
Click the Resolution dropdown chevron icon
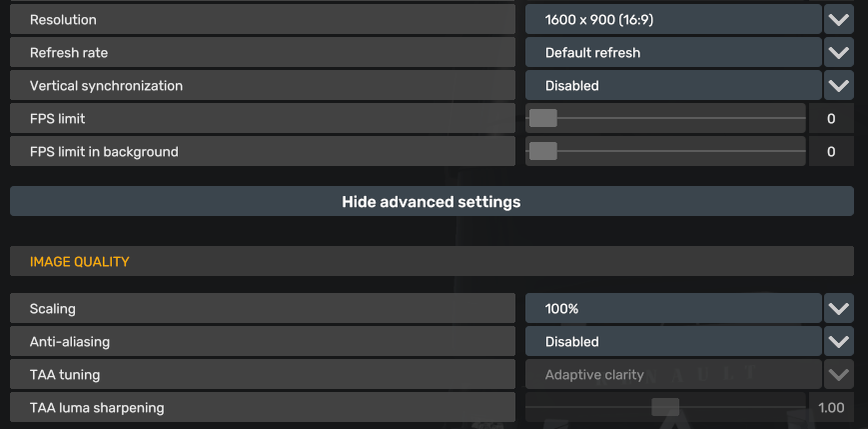[x=839, y=19]
